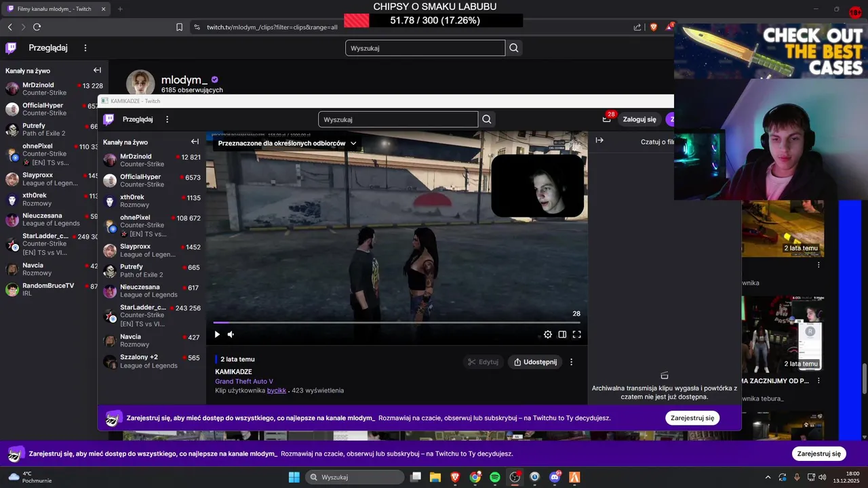Click the 'Udostępnij' share button
The image size is (868, 488).
[535, 362]
